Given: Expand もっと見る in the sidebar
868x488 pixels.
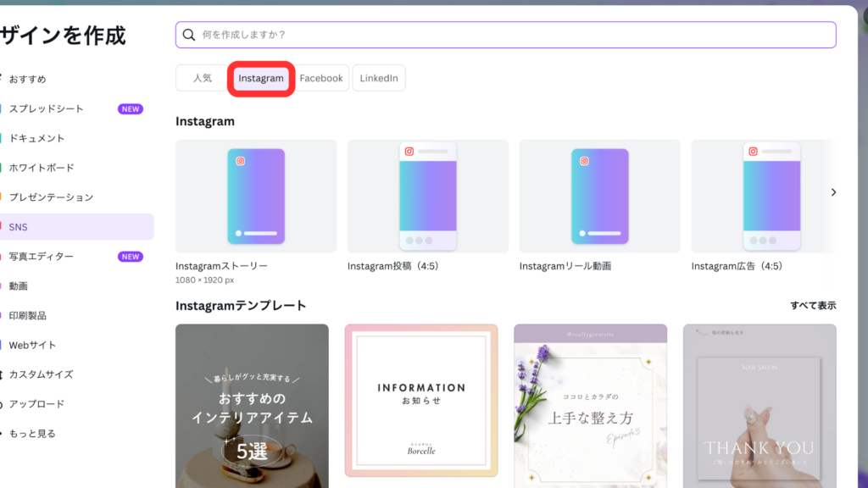Looking at the screenshot, I should tap(32, 434).
